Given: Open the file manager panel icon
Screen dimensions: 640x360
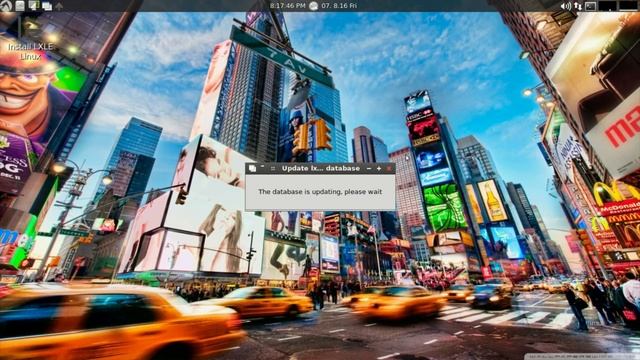Looking at the screenshot, I should [x=20, y=6].
